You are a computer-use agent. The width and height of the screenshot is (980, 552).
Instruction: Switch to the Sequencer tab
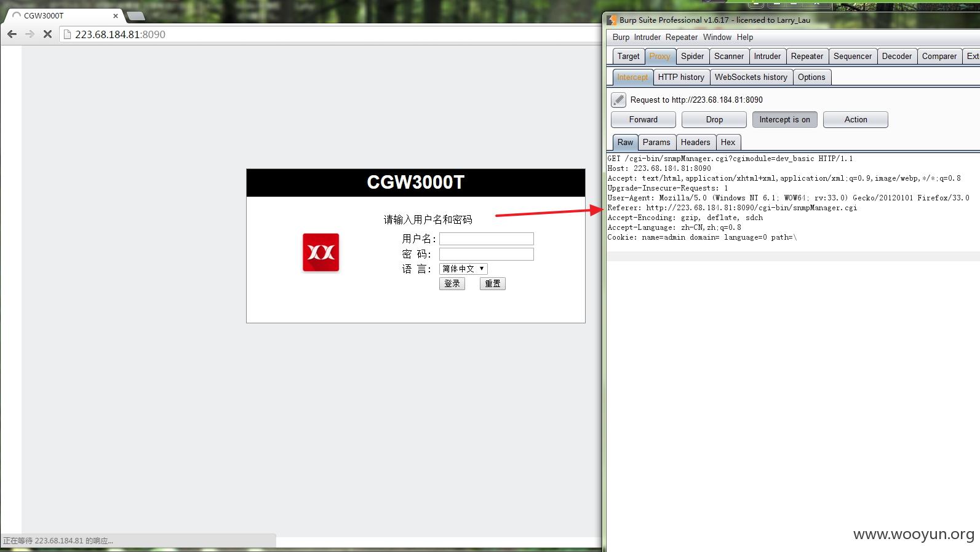pyautogui.click(x=853, y=56)
